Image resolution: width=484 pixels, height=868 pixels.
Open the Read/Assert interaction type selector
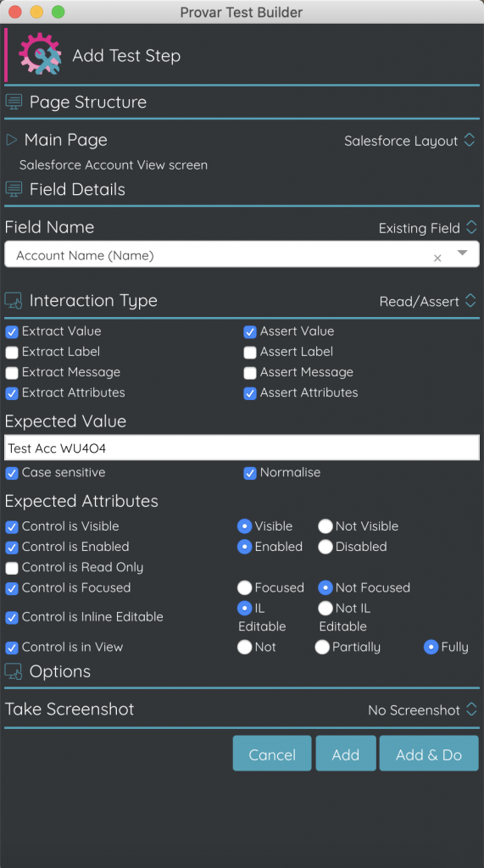[x=427, y=301]
